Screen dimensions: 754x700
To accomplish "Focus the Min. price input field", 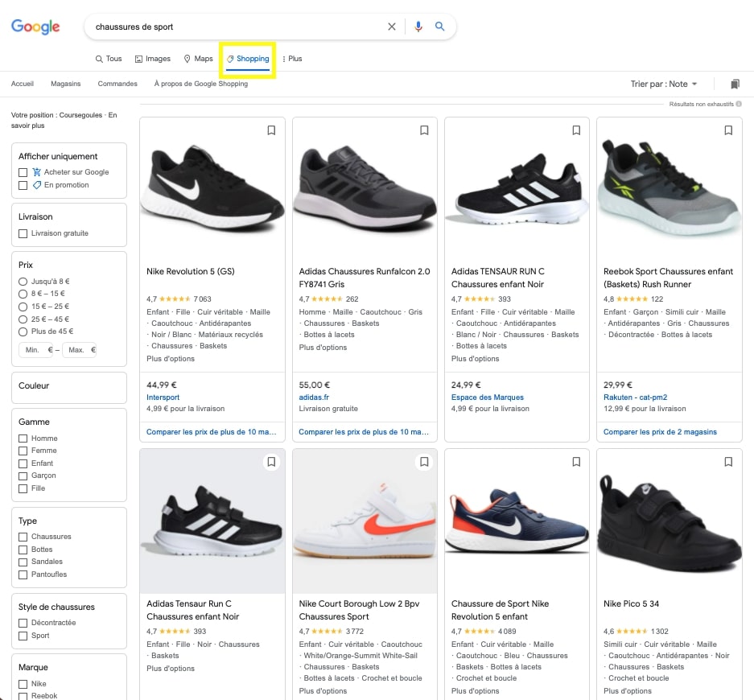I will click(35, 350).
